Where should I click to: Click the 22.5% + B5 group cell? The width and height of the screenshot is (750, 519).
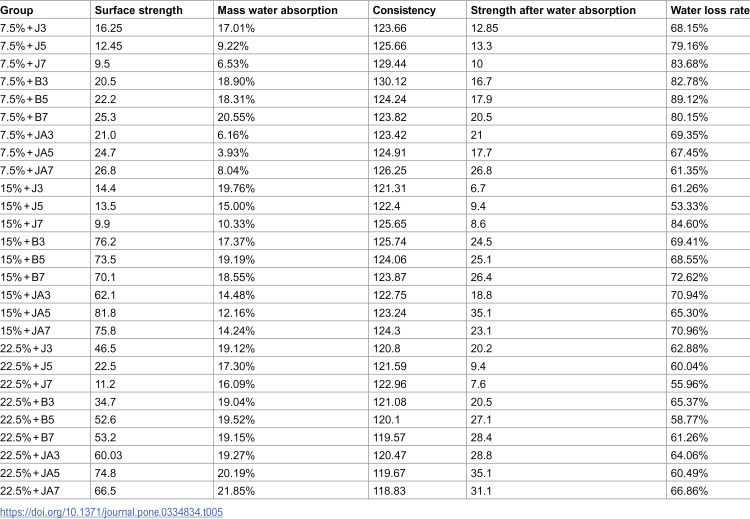point(27,420)
